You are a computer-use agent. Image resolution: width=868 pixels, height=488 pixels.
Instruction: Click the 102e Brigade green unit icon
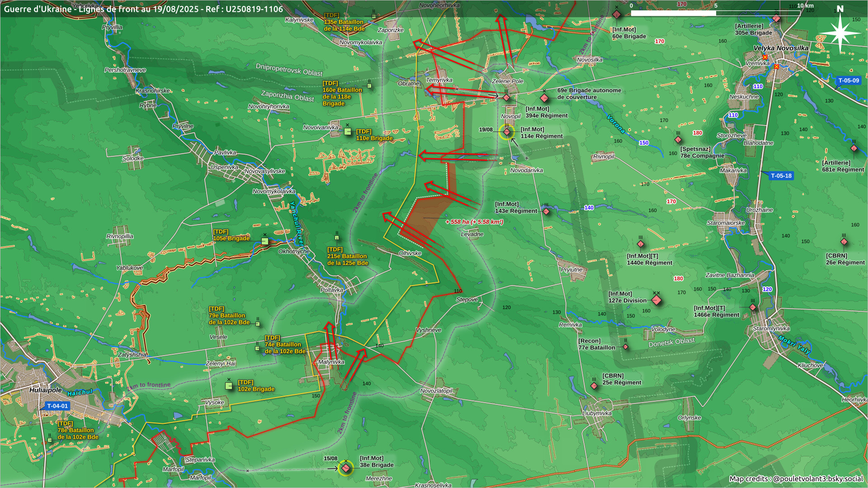pyautogui.click(x=229, y=386)
